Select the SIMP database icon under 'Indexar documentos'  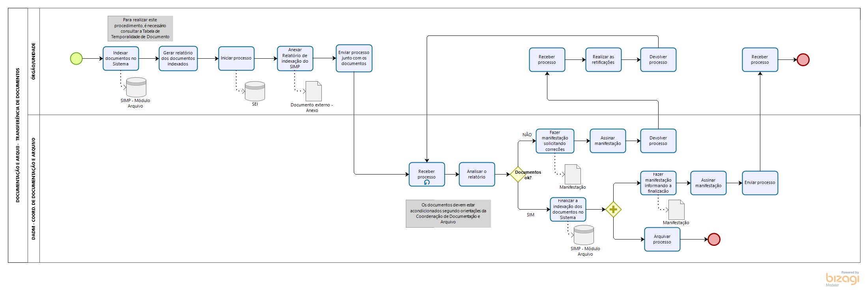coord(136,87)
